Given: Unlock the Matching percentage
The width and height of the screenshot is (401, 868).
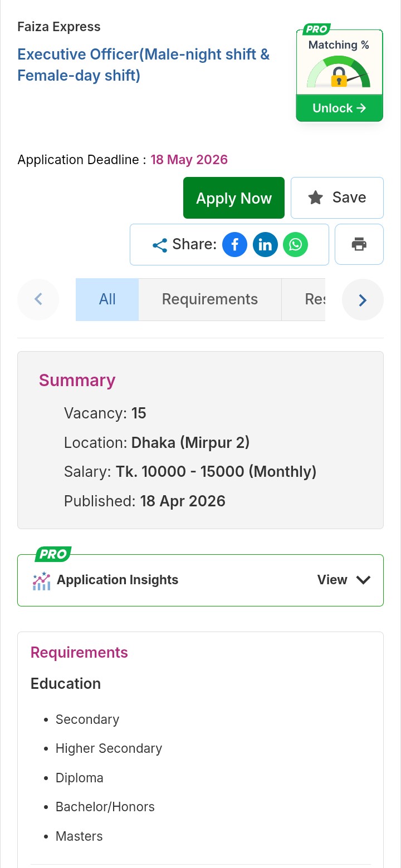Looking at the screenshot, I should click(339, 108).
